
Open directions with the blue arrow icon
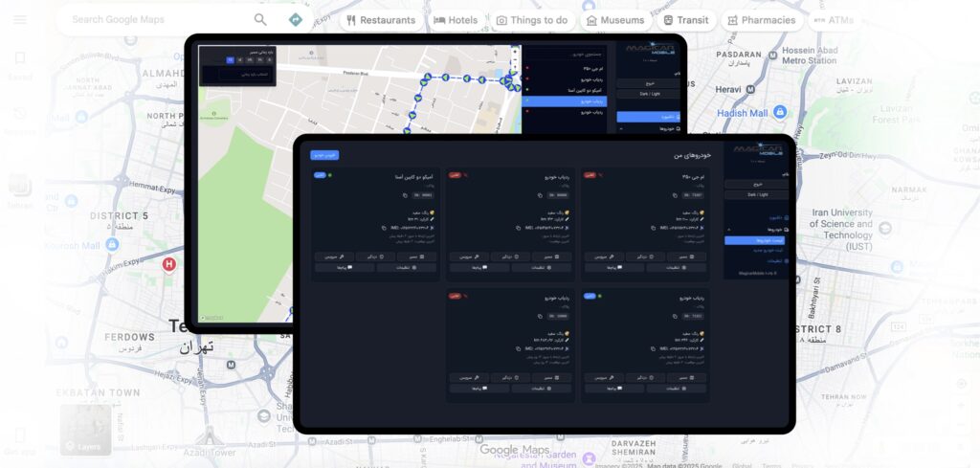(x=296, y=19)
